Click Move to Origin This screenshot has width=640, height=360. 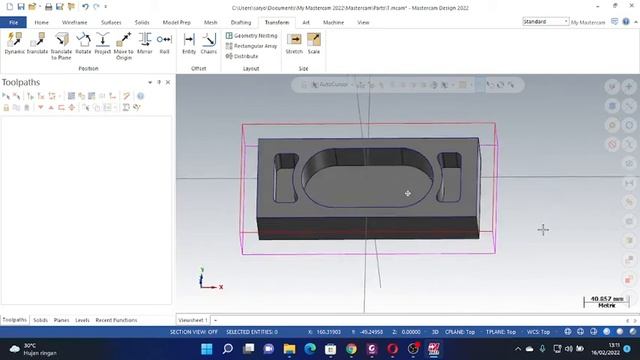[x=124, y=46]
